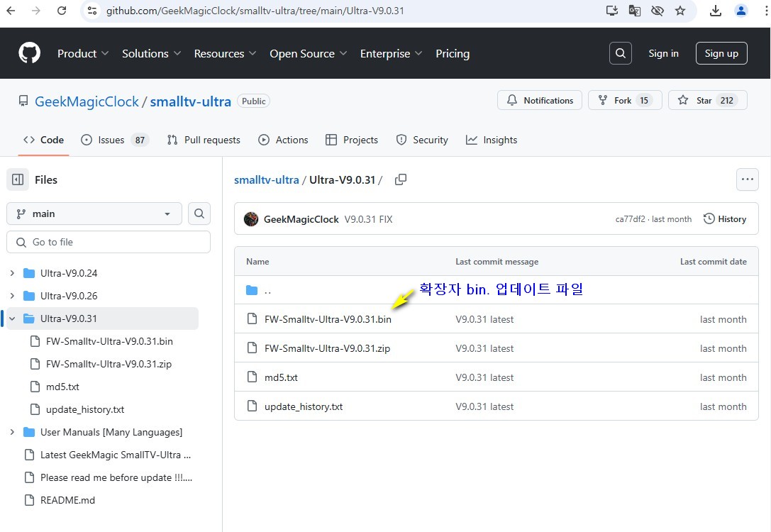Screen dimensions: 771x532
Task: Switch to the Projects tab
Action: pos(352,140)
